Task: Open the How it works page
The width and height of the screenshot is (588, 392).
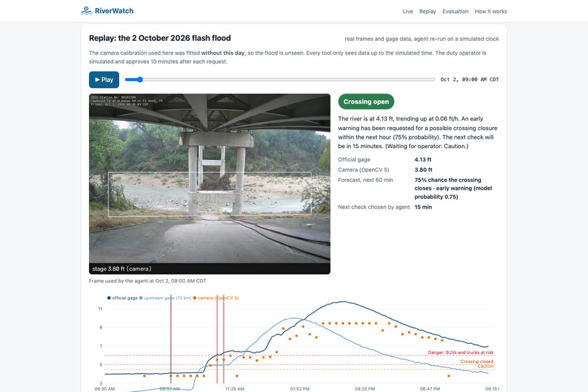Action: pyautogui.click(x=490, y=11)
